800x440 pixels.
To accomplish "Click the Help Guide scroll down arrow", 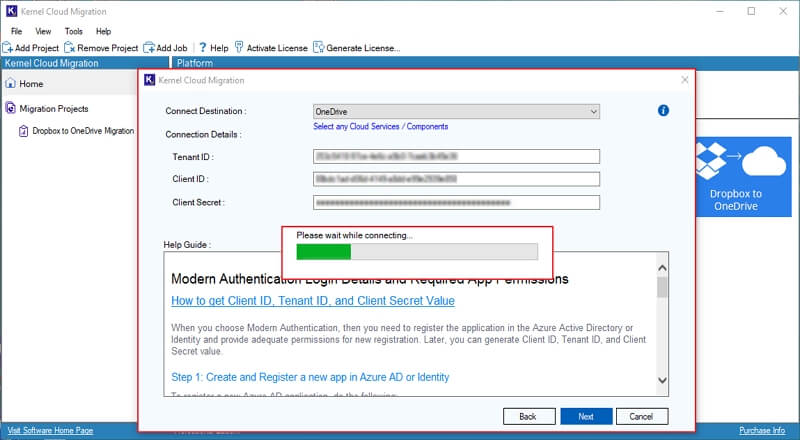I will pyautogui.click(x=662, y=380).
